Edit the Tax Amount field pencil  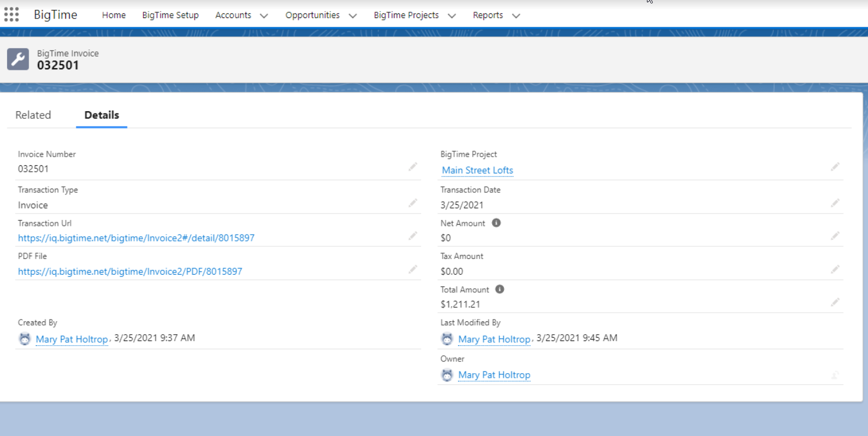pyautogui.click(x=835, y=270)
